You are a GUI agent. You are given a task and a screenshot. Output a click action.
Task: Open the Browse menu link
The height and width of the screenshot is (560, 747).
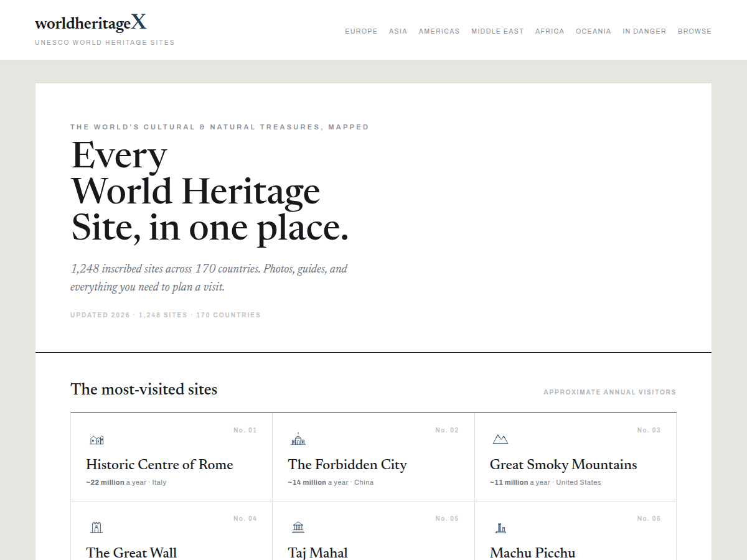tap(695, 31)
